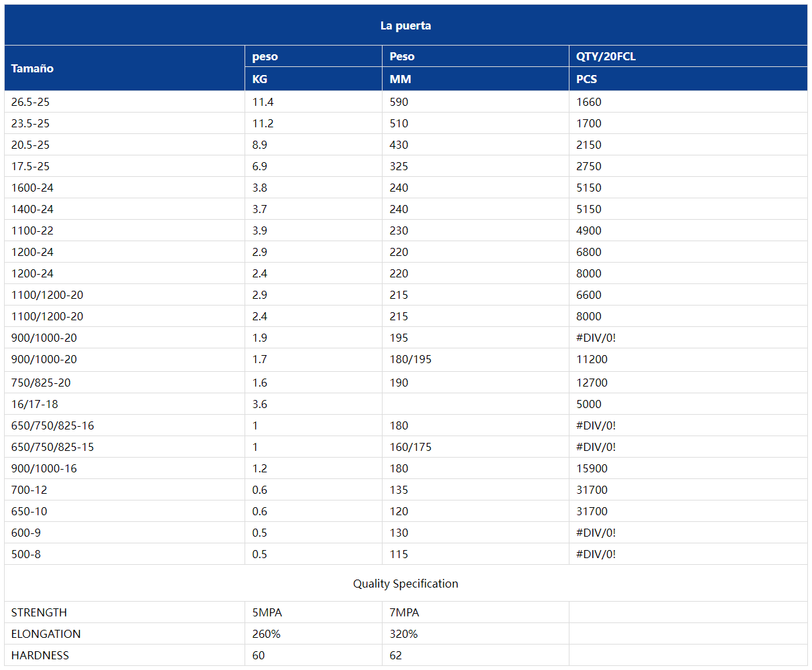Click the La puerta table title
The image size is (812, 670).
(x=405, y=25)
